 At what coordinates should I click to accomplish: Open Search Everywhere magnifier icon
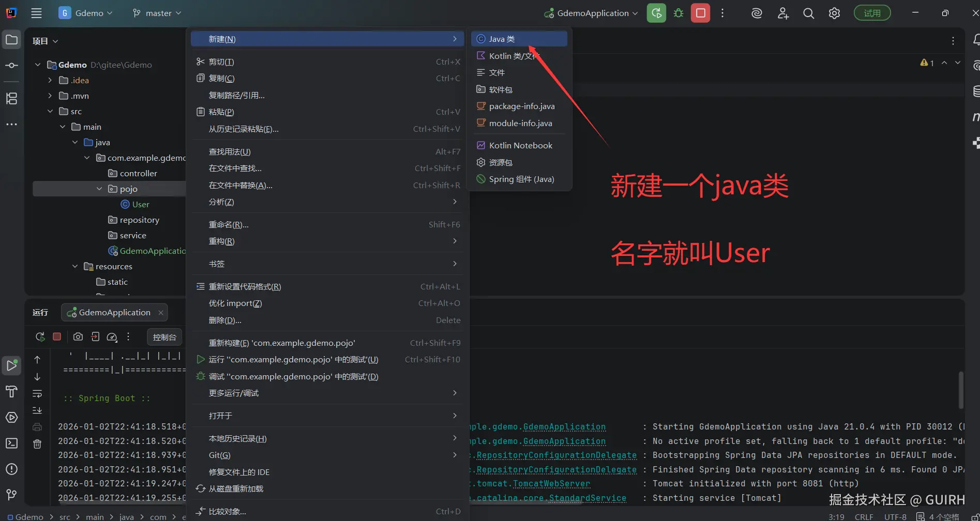point(808,13)
